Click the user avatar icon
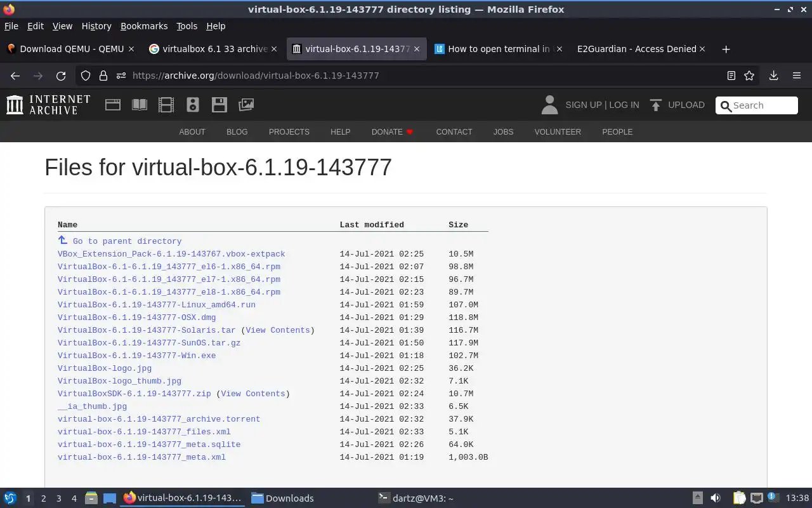The image size is (812, 508). click(549, 105)
